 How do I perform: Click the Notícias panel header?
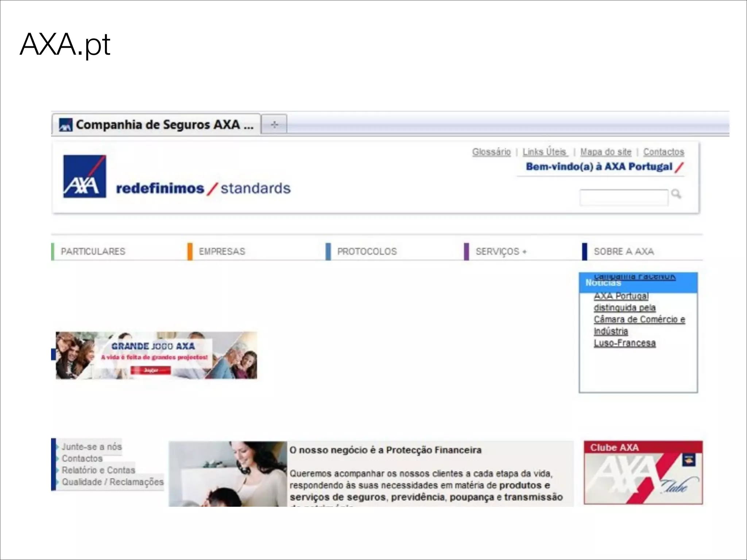[638, 283]
